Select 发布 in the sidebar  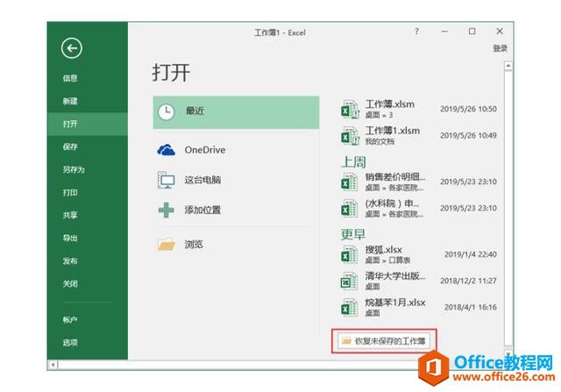pyautogui.click(x=70, y=261)
